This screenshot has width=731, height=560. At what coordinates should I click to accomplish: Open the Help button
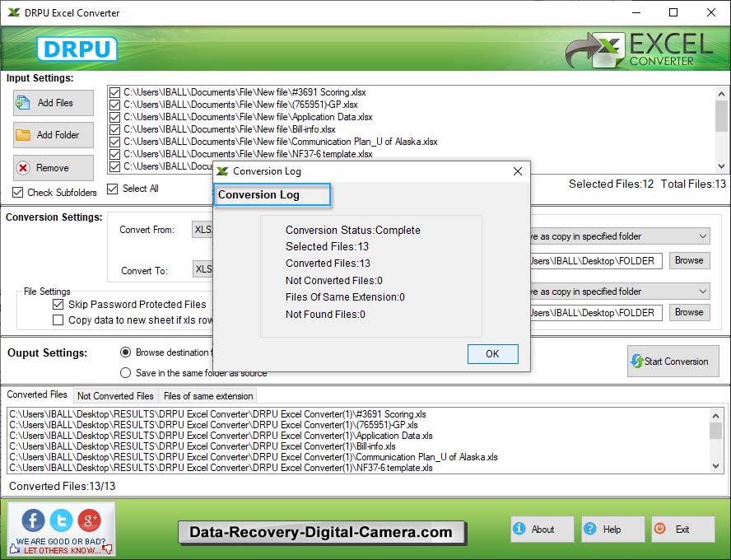coord(612,530)
